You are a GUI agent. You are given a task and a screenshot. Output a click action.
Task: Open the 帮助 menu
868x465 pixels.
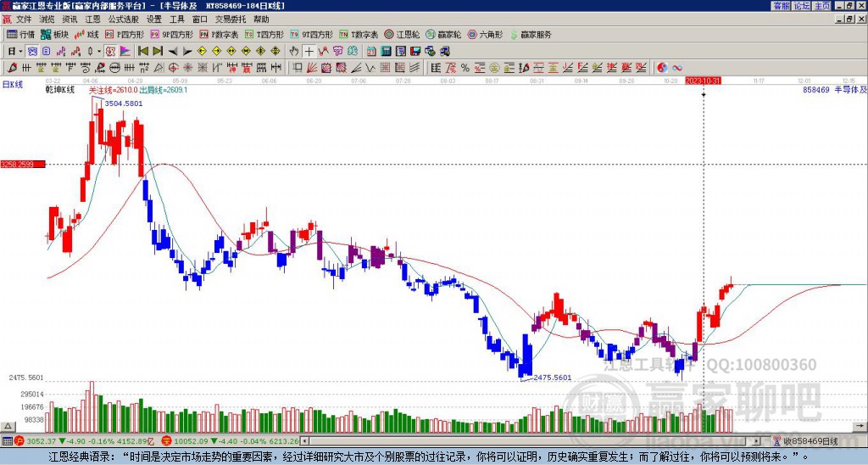261,20
